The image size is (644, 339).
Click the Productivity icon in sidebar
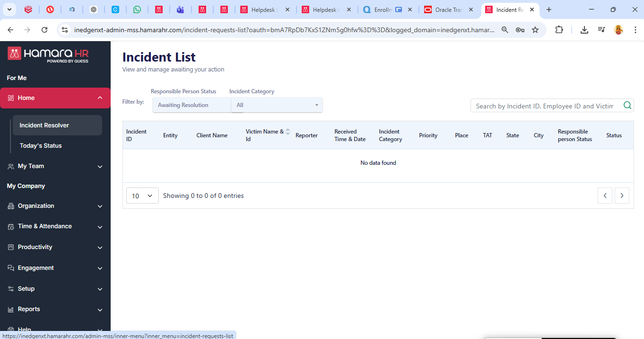[x=11, y=247]
